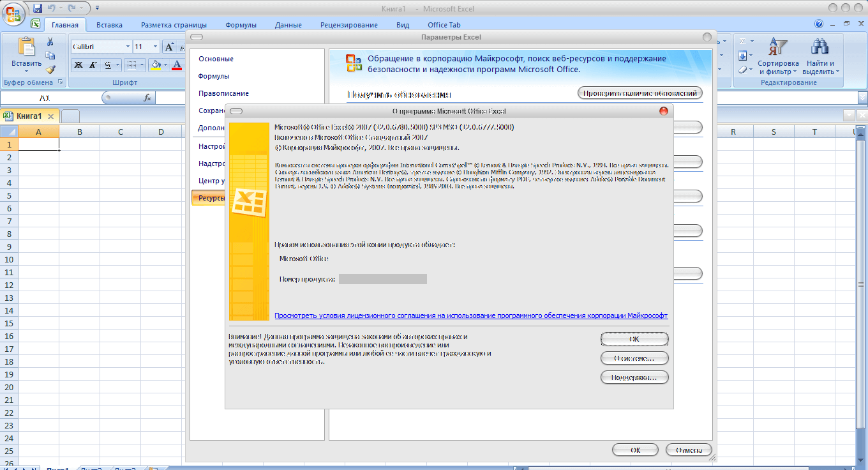
Task: Open the Find and Select binoculars tool
Action: (819, 47)
